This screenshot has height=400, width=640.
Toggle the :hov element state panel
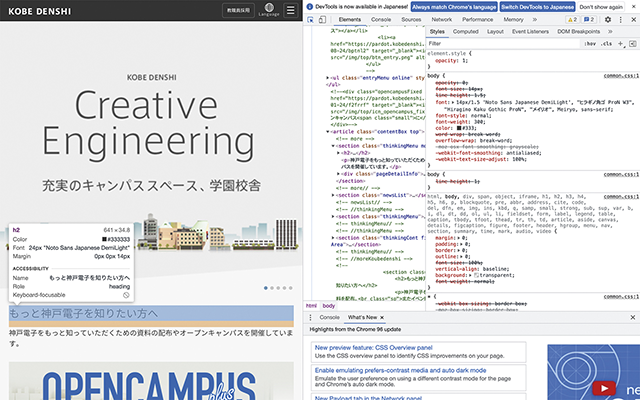(590, 44)
